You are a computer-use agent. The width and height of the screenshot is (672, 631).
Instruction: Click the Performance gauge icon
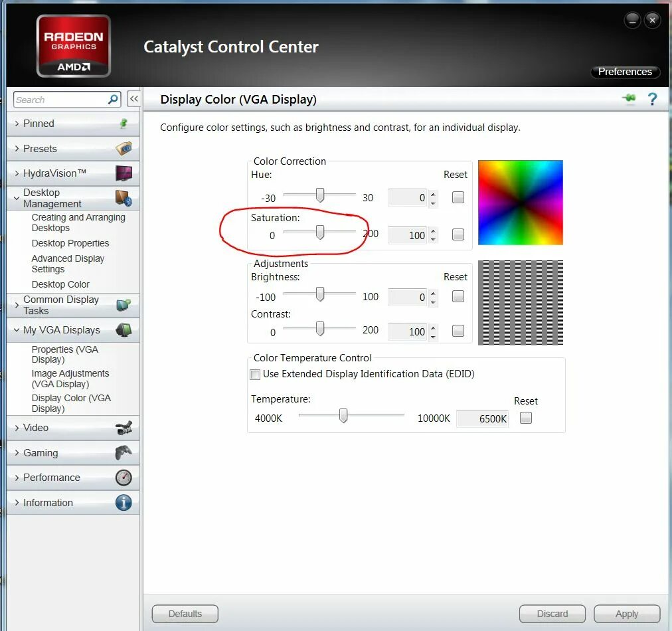pyautogui.click(x=124, y=478)
